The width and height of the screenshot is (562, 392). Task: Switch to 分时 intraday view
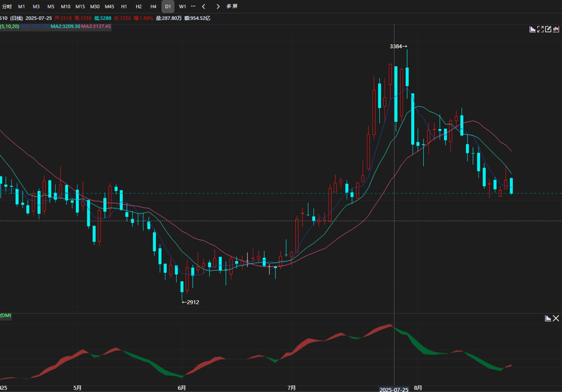point(7,7)
